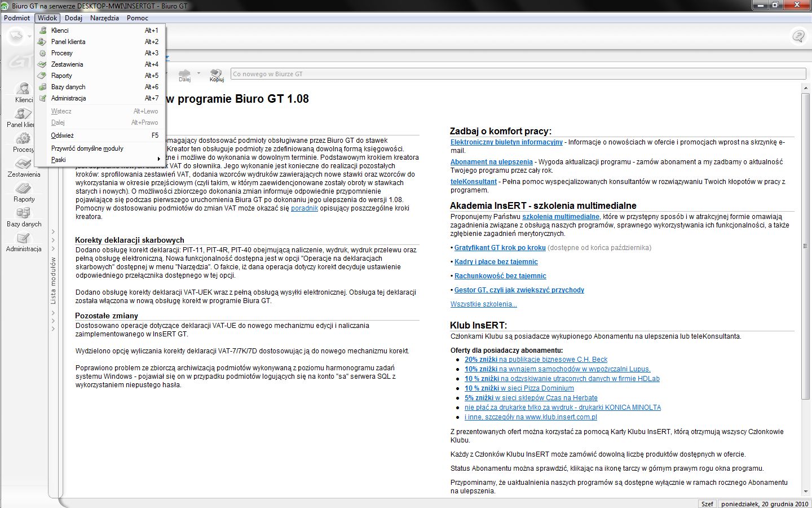Toggle the Lista modułów side strip
Image resolution: width=812 pixels, height=508 pixels.
tap(53, 281)
